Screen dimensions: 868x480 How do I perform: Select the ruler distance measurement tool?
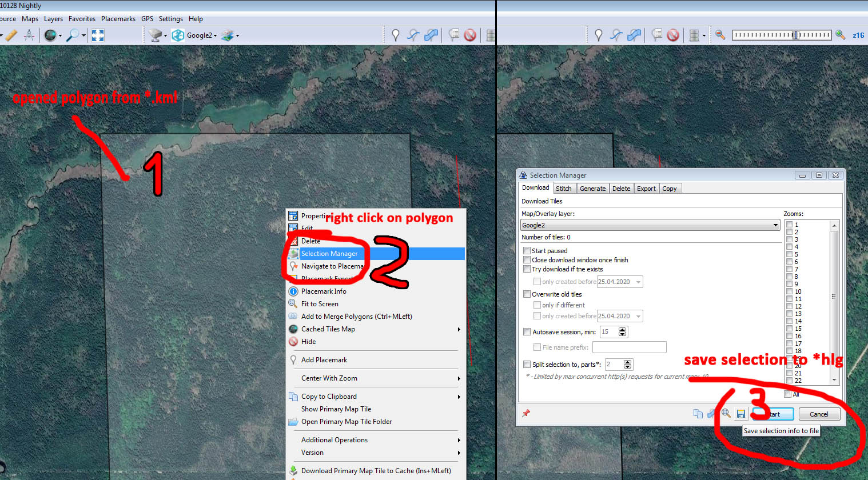click(11, 35)
